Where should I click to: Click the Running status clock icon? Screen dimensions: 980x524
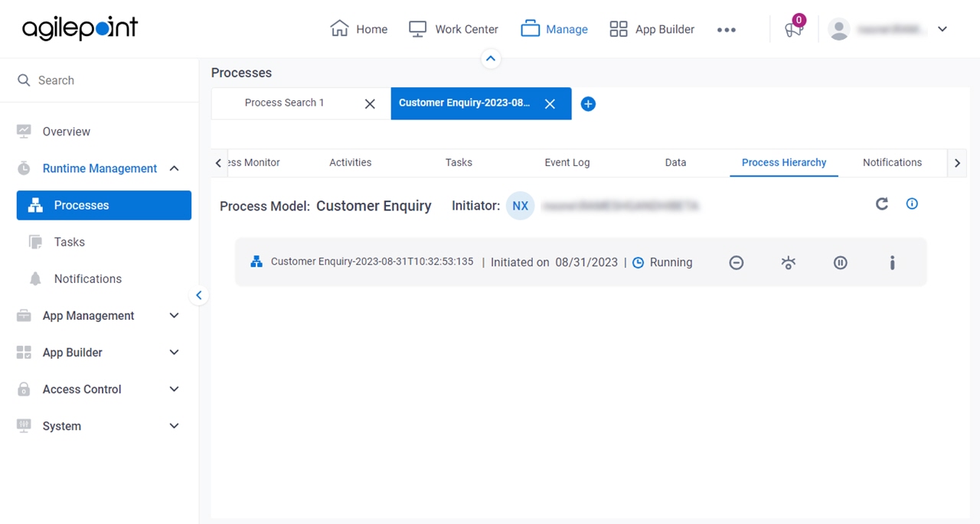(x=638, y=262)
